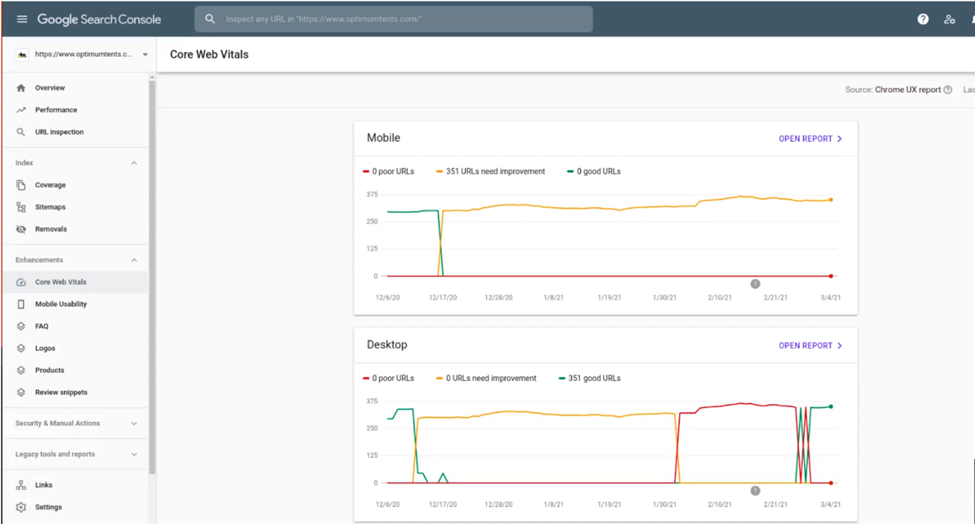Select Mobile Usability in the sidebar
Viewport: 975px width, 524px height.
point(60,304)
